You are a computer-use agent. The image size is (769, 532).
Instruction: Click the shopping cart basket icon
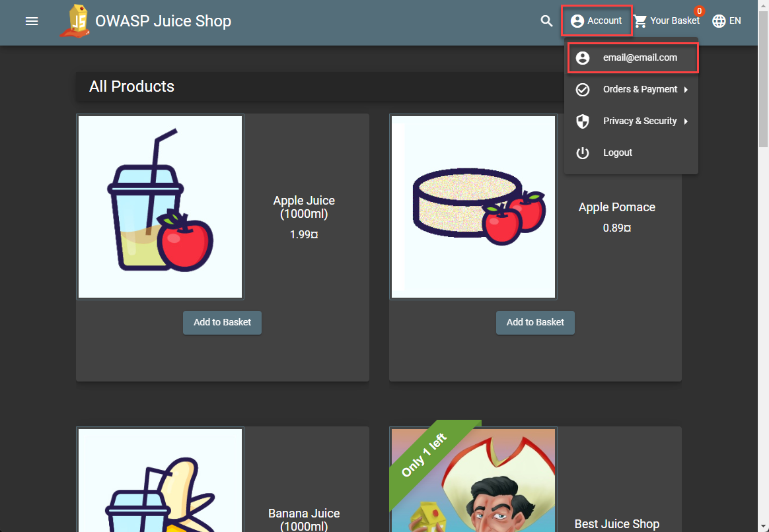point(640,21)
